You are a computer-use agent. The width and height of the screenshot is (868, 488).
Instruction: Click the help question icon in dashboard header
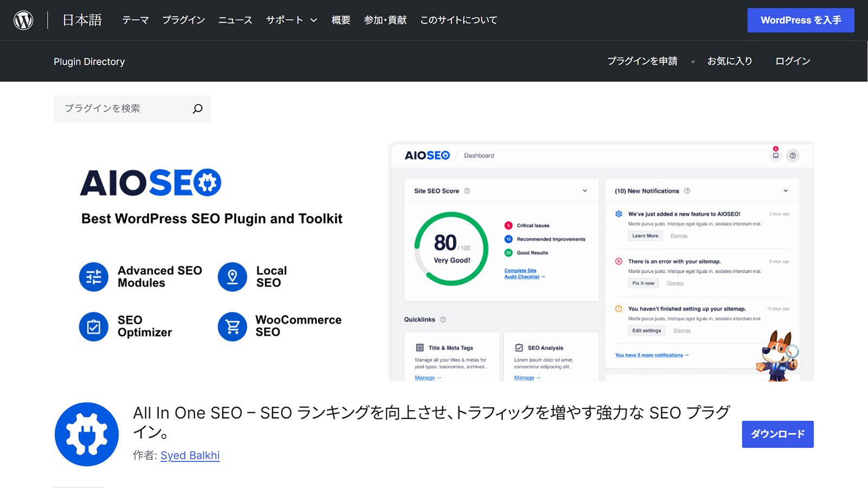(x=793, y=156)
